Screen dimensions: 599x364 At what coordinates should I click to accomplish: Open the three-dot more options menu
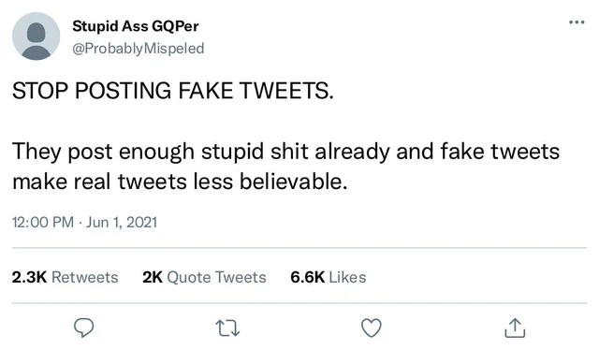coord(577,22)
